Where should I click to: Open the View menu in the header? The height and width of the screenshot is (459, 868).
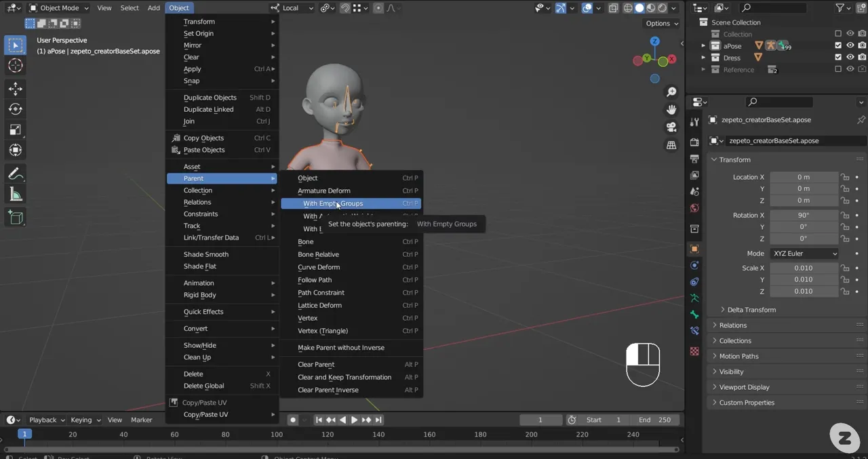click(104, 7)
